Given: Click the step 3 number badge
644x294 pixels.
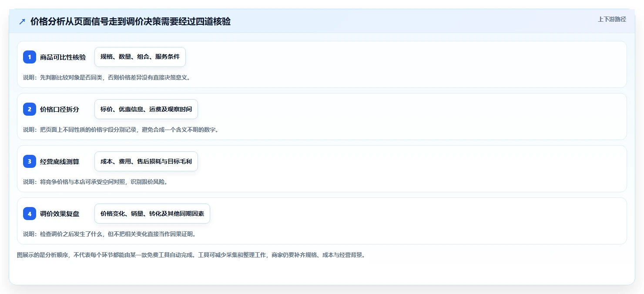Looking at the screenshot, I should pyautogui.click(x=30, y=161).
